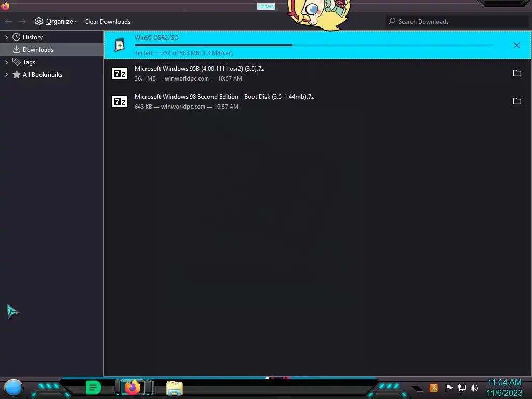Click the Firefox logo in the title bar
Viewport: 532px width, 399px height.
[5, 6]
